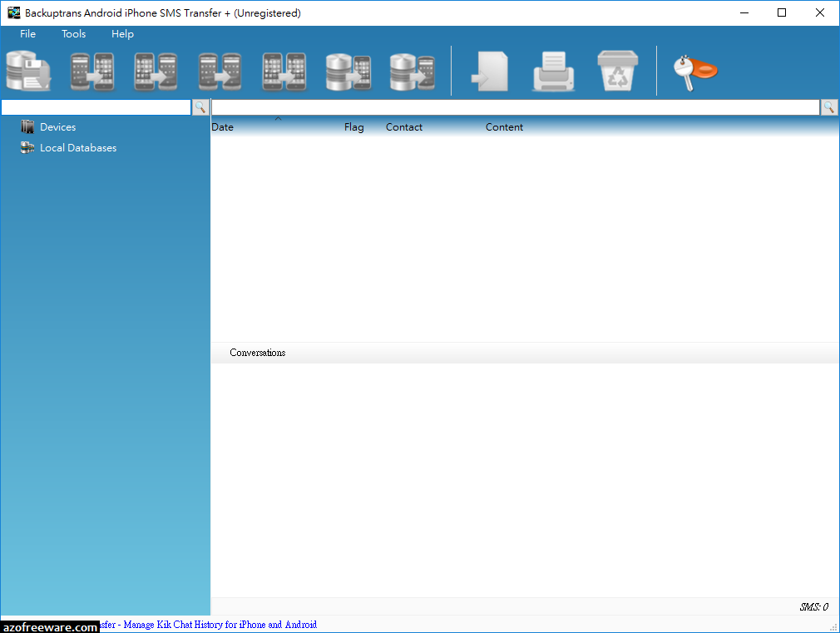Select Local Databases in the sidebar
Viewport: 840px width, 633px height.
(x=78, y=148)
